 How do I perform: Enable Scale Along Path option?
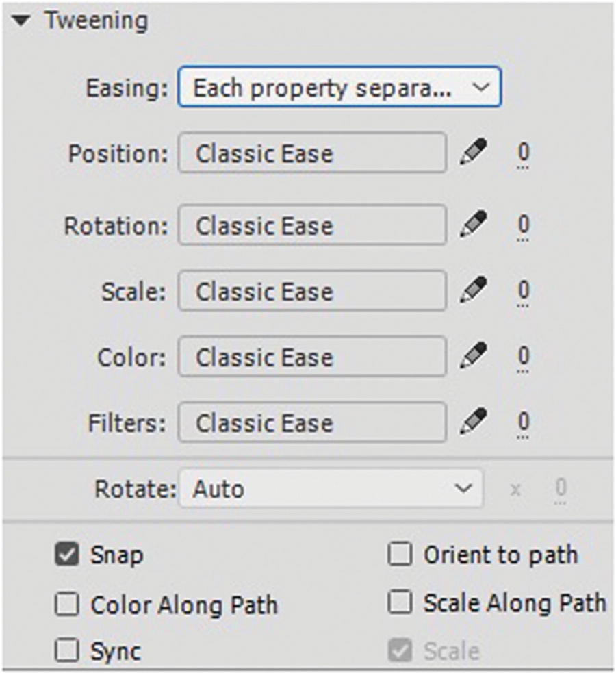[x=400, y=602]
